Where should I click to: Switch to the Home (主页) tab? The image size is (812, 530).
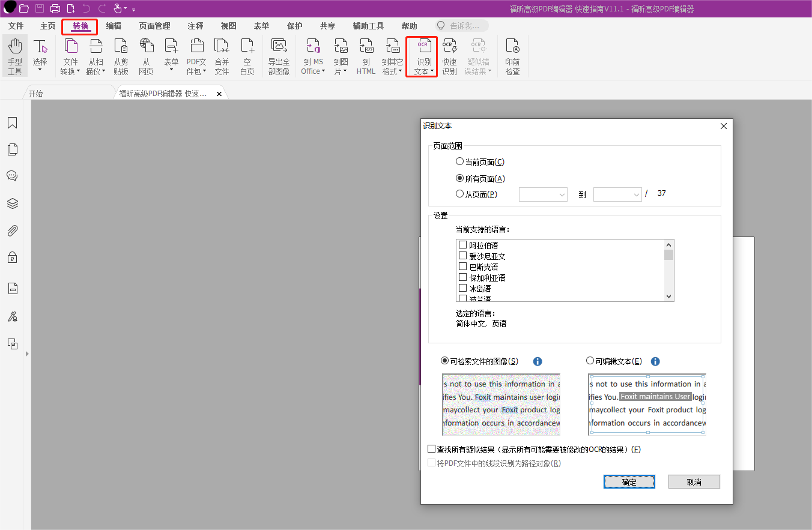point(47,26)
